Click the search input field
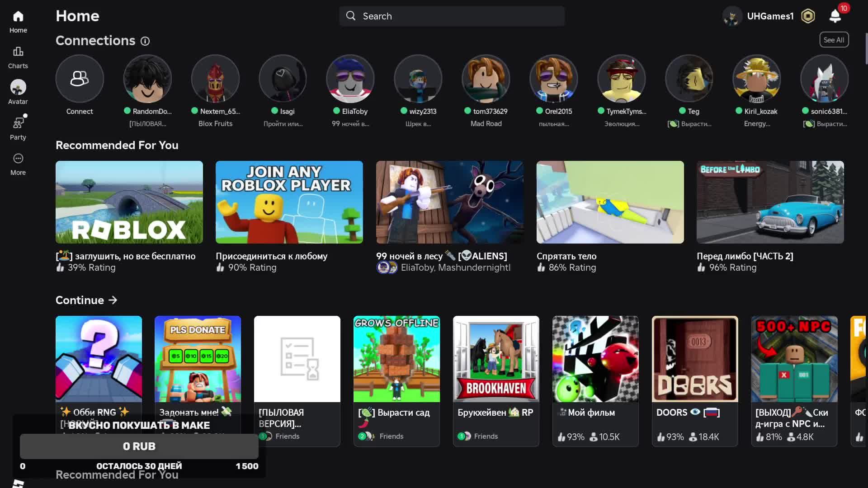Screen dimensions: 868x488 [452, 16]
